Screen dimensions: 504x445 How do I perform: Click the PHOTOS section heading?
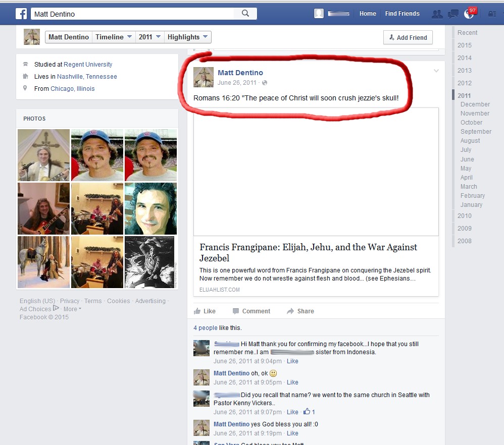coord(34,119)
